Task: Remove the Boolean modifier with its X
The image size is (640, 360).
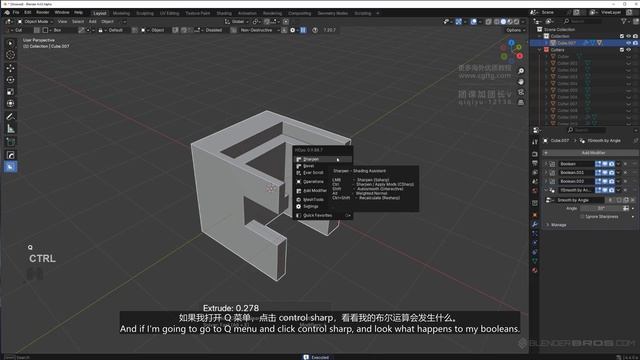Action: (625, 164)
